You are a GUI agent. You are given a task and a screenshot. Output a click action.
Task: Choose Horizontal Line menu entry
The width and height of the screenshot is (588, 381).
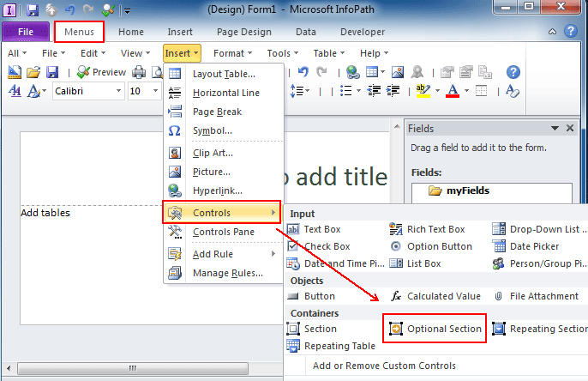click(224, 93)
